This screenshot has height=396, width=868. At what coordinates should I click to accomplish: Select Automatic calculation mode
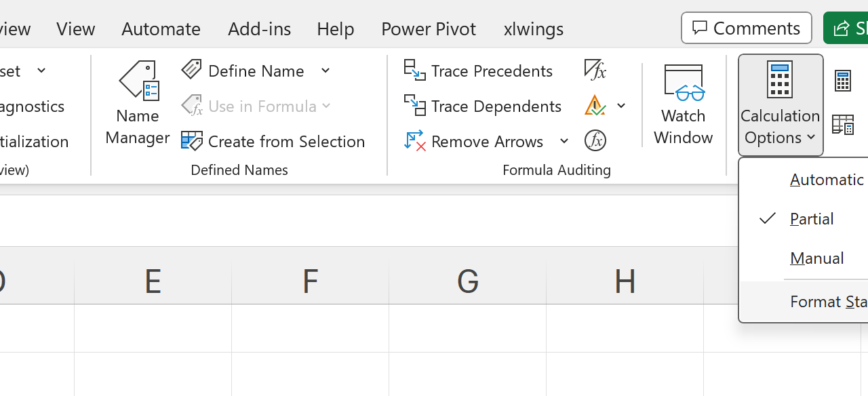(826, 180)
